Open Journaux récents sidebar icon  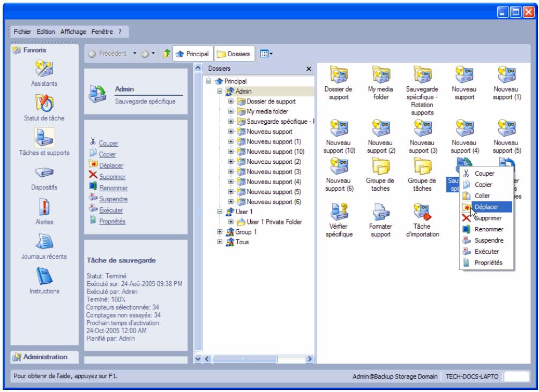[x=44, y=241]
